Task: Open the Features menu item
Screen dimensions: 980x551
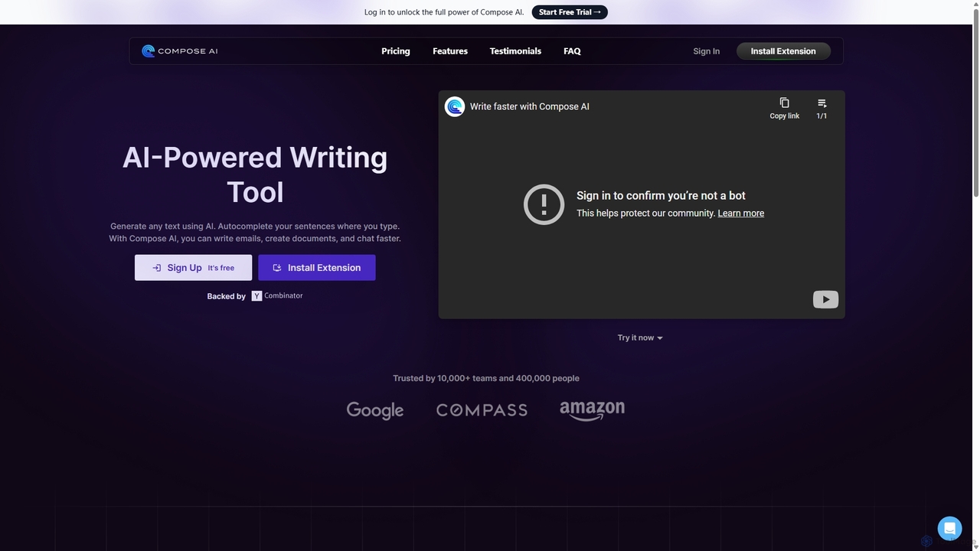Action: coord(450,51)
